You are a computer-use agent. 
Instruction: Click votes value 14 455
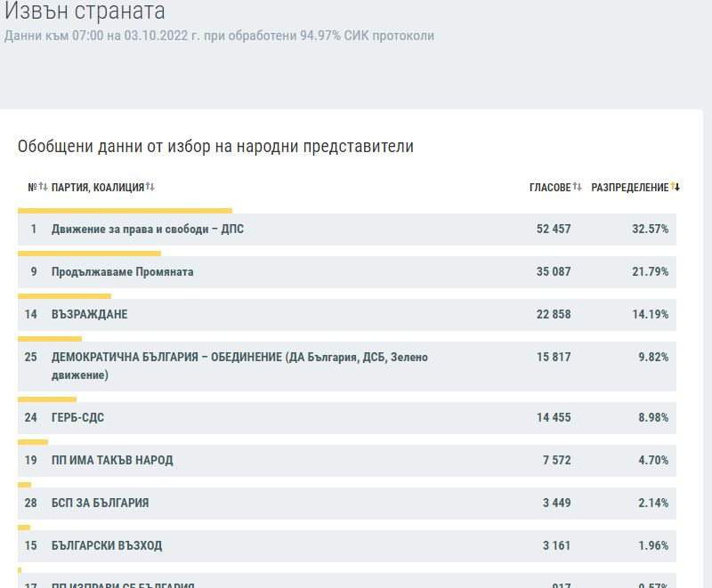554,418
